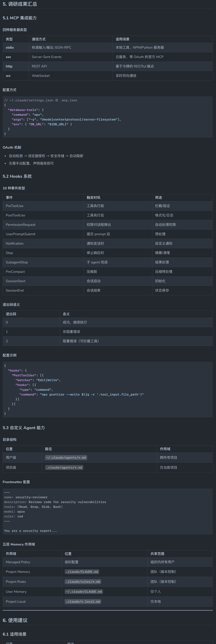This screenshot has width=216, height=644.
Task: Click the '~/.claude/agents/*.md' path
Action: (x=66, y=458)
